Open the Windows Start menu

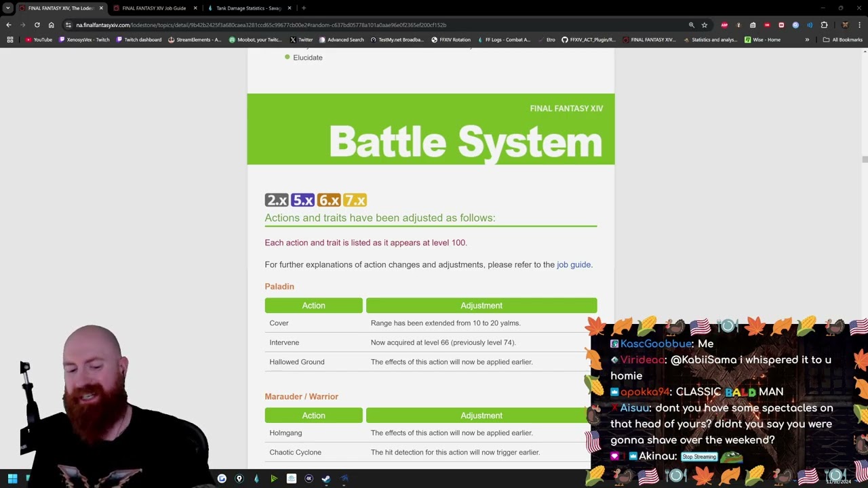(12, 479)
